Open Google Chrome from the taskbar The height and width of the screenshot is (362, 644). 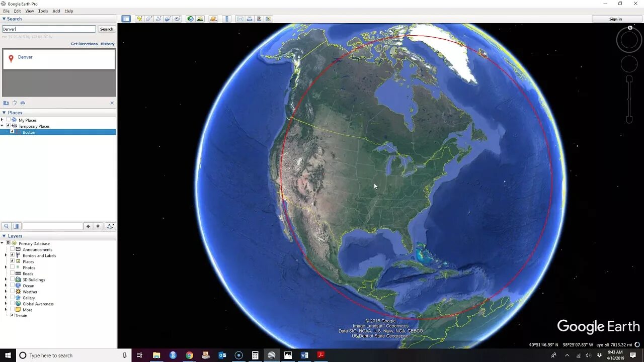coord(189,355)
